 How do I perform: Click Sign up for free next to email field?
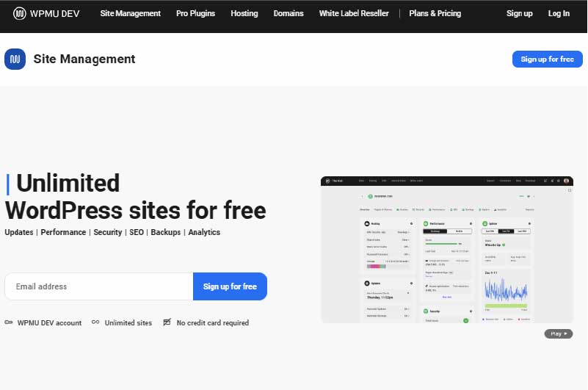230,286
